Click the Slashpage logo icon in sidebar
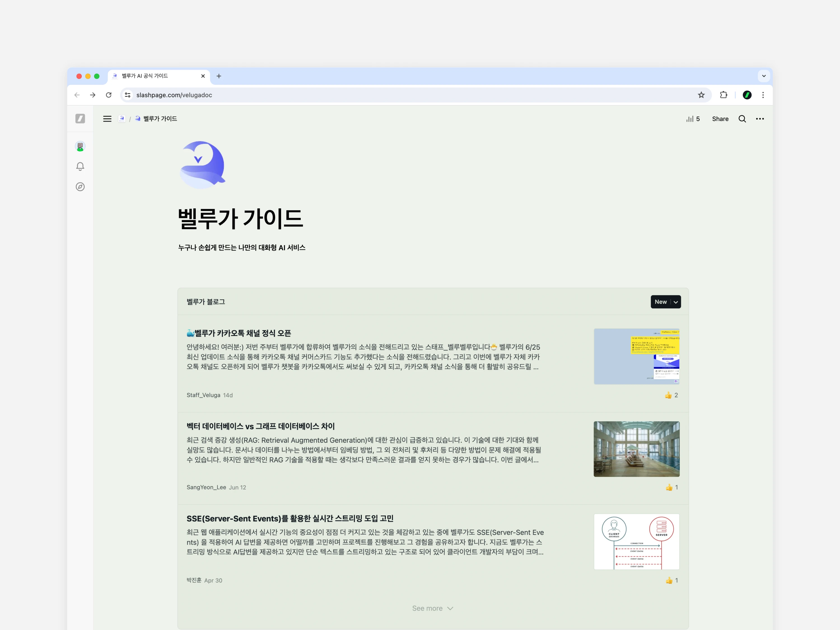 coord(80,118)
